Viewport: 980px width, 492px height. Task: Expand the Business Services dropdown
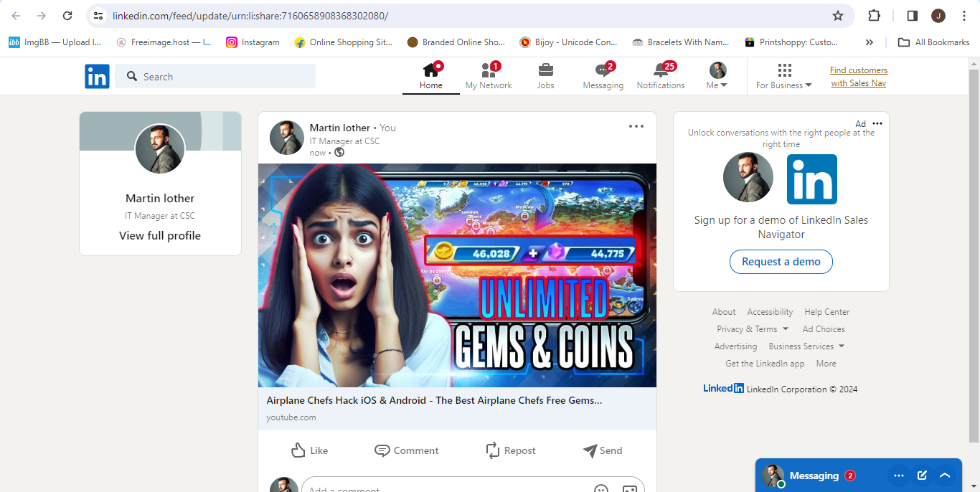pos(806,346)
